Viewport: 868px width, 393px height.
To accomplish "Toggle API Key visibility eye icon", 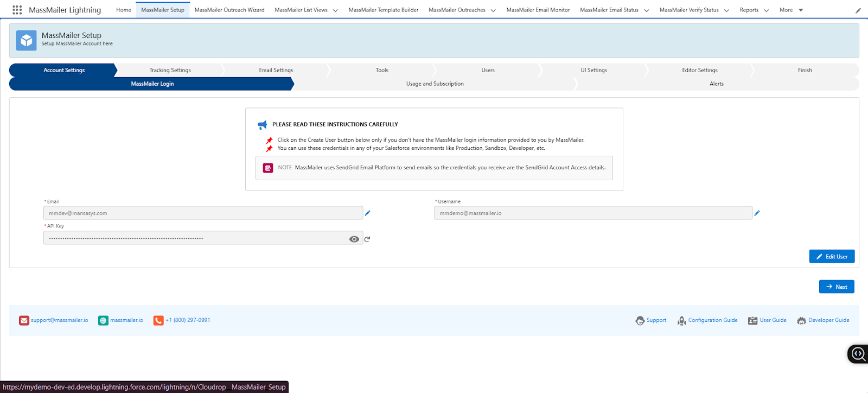I will tap(354, 239).
